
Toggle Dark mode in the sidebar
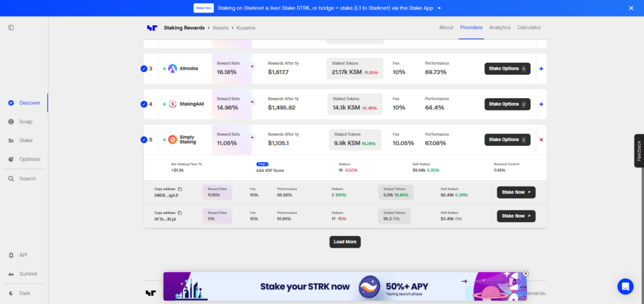click(x=25, y=293)
